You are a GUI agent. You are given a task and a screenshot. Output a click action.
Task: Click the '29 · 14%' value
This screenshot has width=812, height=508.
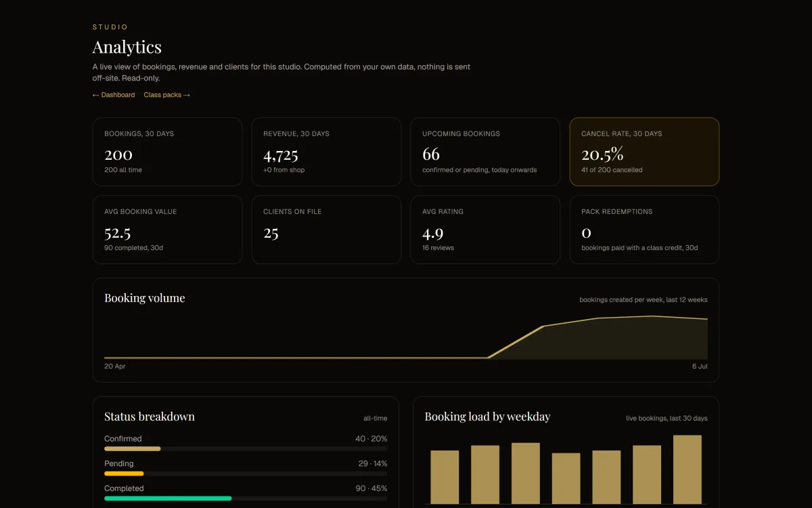371,464
